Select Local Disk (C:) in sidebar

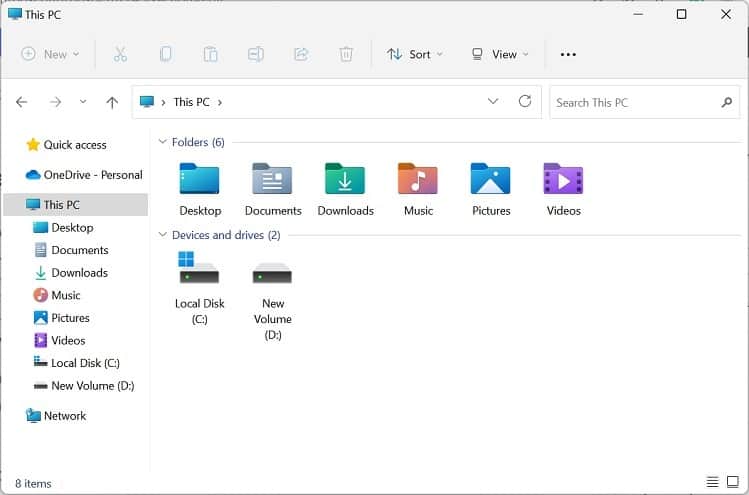point(76,363)
